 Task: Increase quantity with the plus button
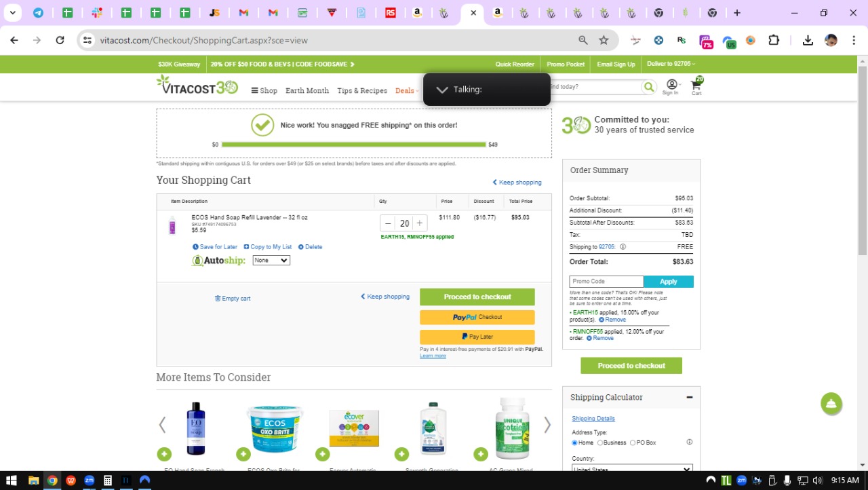point(420,223)
